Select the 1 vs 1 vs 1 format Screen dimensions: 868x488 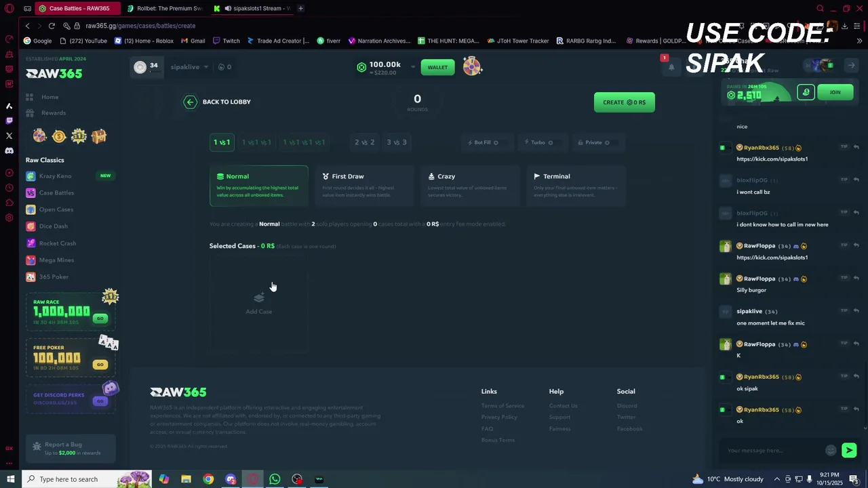[x=256, y=142]
